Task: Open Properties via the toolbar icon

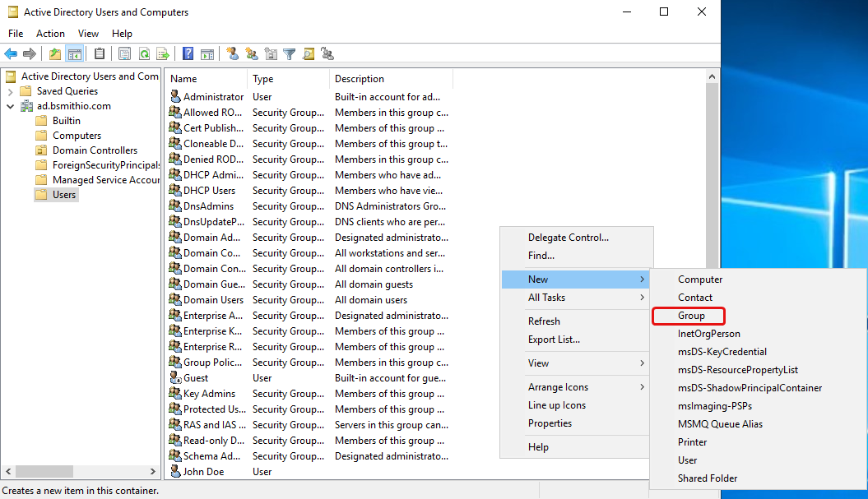Action: coord(124,53)
